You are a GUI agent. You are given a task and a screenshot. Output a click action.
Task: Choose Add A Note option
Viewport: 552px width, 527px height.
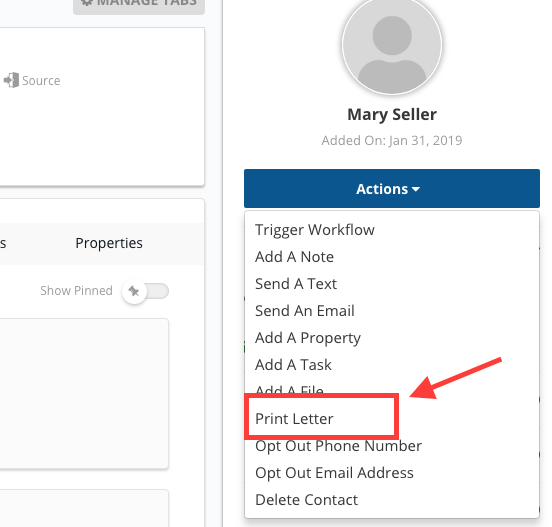coord(294,257)
